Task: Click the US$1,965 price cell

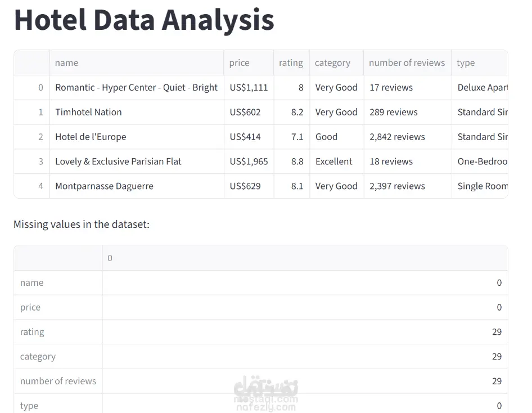Action: 249,161
